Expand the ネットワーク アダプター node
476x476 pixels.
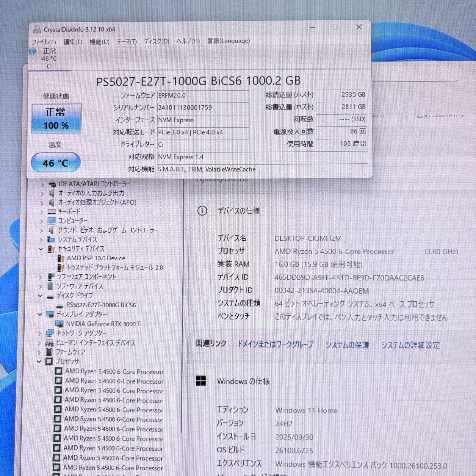40,333
